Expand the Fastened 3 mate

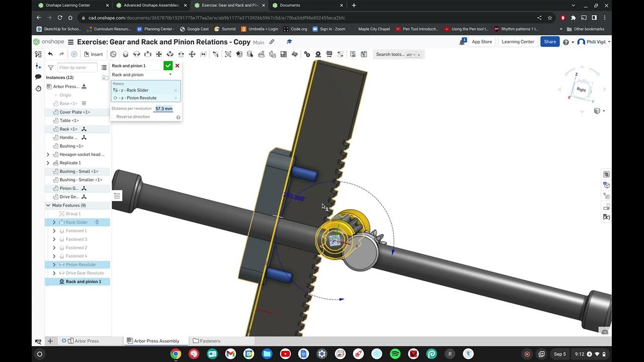coord(54,239)
